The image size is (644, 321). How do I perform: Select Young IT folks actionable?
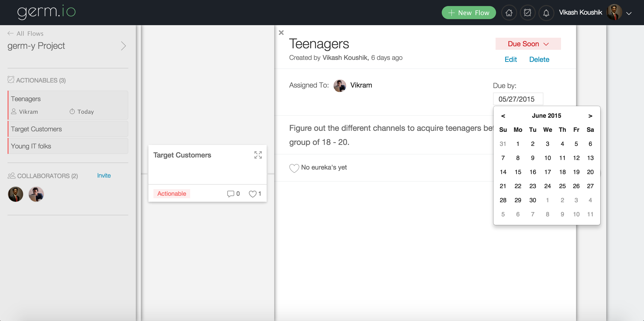[68, 146]
